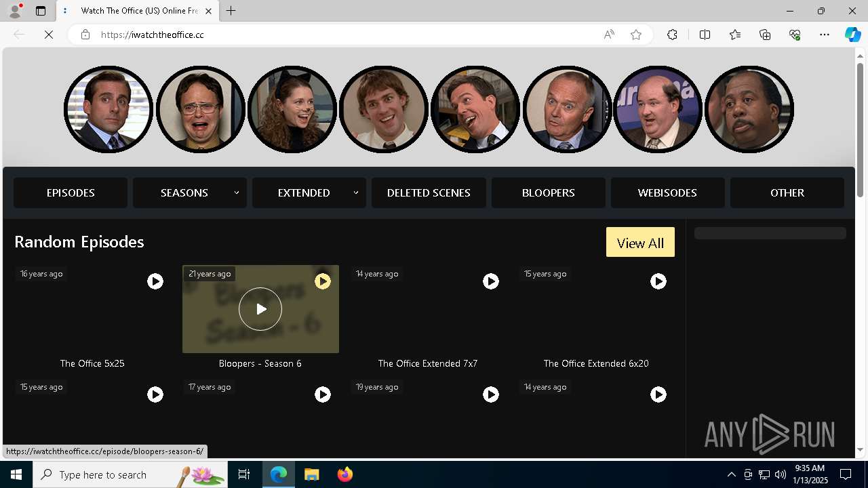The height and width of the screenshot is (488, 868).
Task: Add page to favorites star icon
Action: pos(636,35)
